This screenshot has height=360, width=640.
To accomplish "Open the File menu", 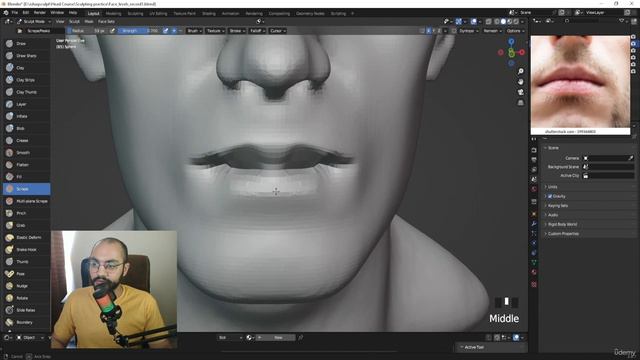I will coord(15,13).
